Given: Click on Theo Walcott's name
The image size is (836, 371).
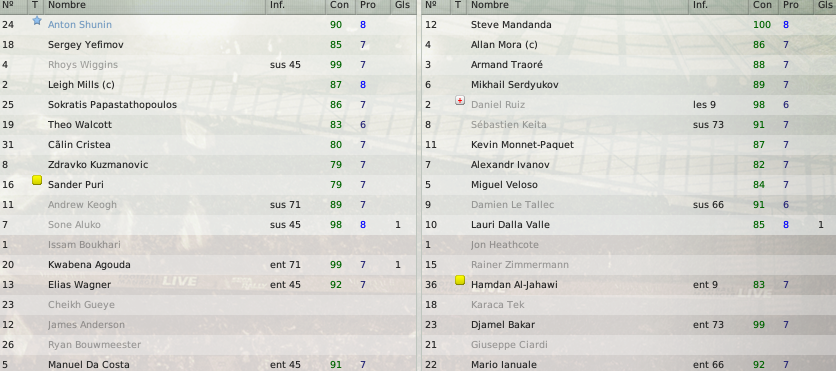Looking at the screenshot, I should [78, 125].
